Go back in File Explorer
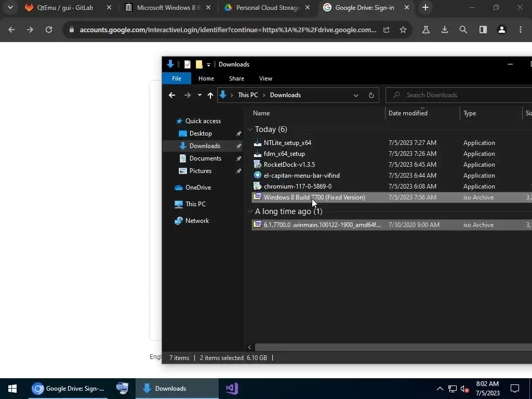The height and width of the screenshot is (399, 532). [172, 95]
